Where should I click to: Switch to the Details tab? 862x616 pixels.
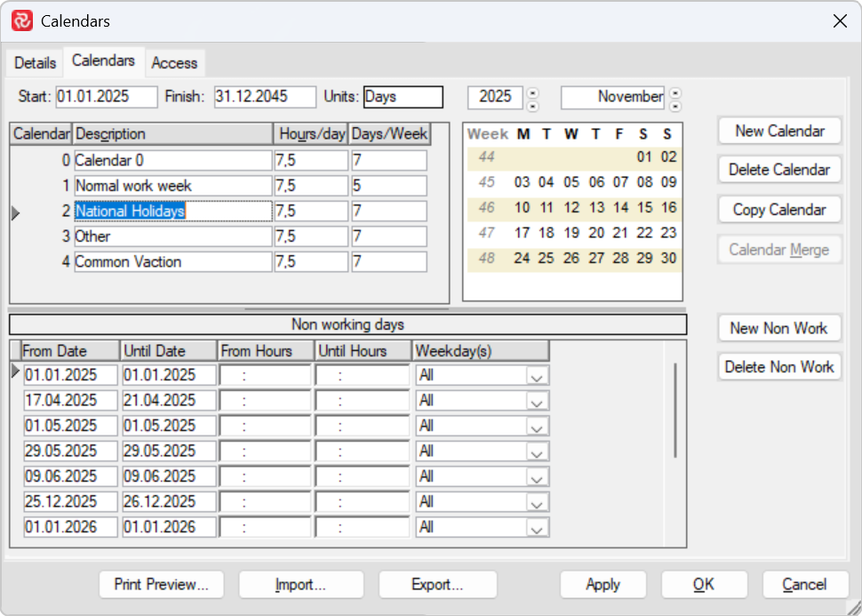35,62
